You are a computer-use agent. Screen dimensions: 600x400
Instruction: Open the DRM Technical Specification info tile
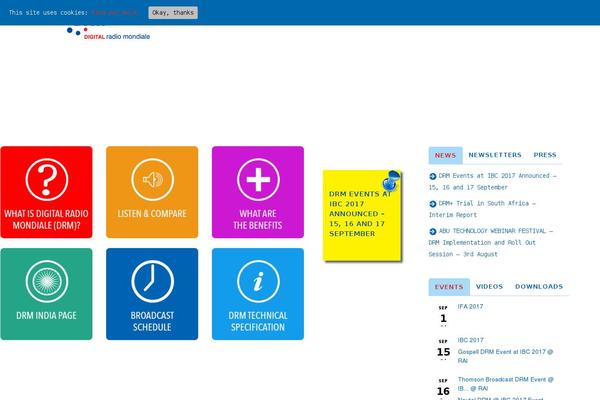point(258,294)
